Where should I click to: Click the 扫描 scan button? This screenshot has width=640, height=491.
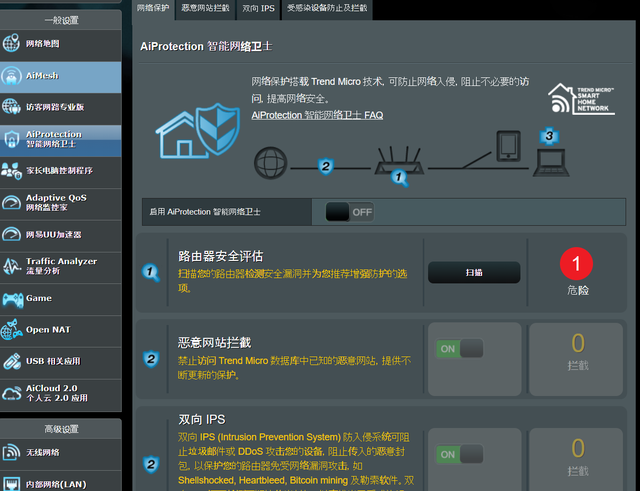tap(474, 273)
